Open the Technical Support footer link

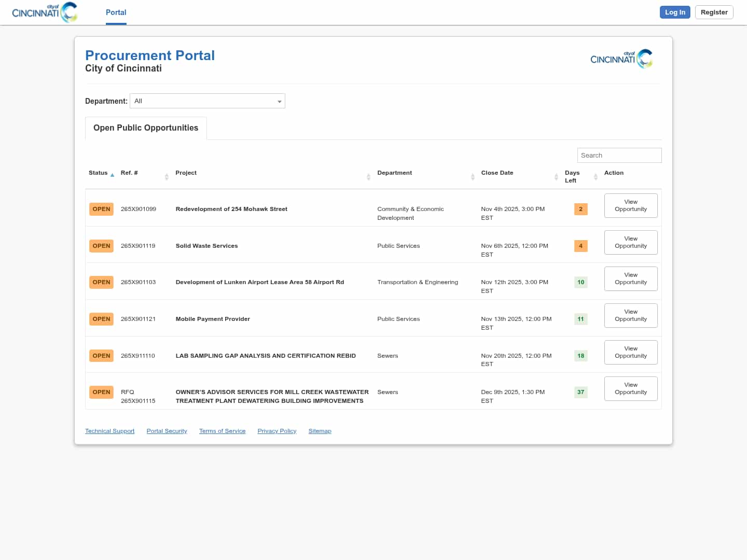110,431
